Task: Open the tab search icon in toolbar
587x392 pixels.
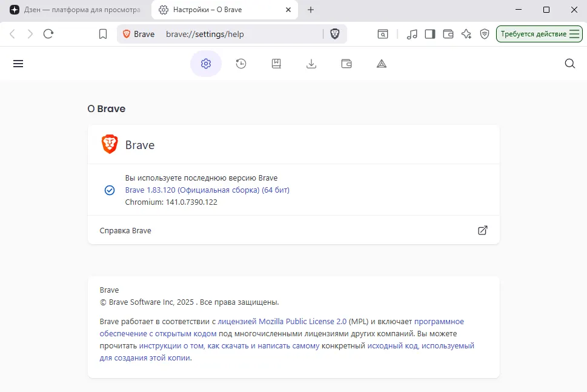Action: 383,34
